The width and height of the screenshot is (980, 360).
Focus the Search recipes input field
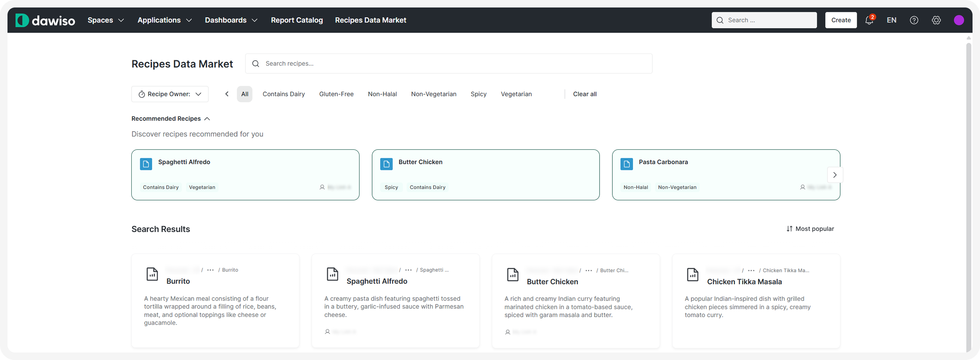453,64
